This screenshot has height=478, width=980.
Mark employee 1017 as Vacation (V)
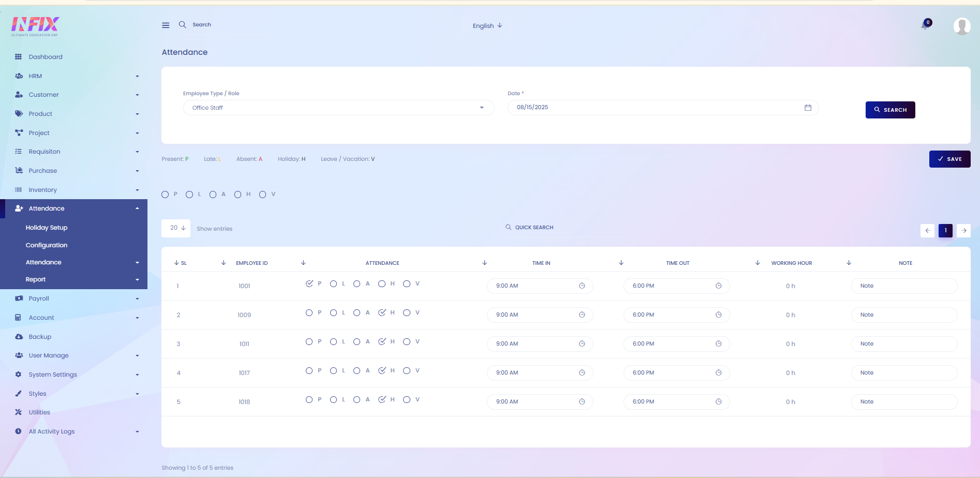click(407, 371)
